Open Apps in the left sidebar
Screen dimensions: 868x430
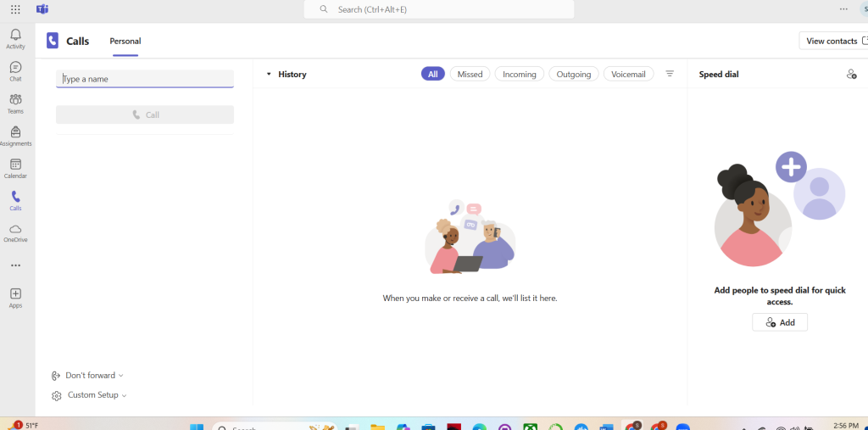15,297
